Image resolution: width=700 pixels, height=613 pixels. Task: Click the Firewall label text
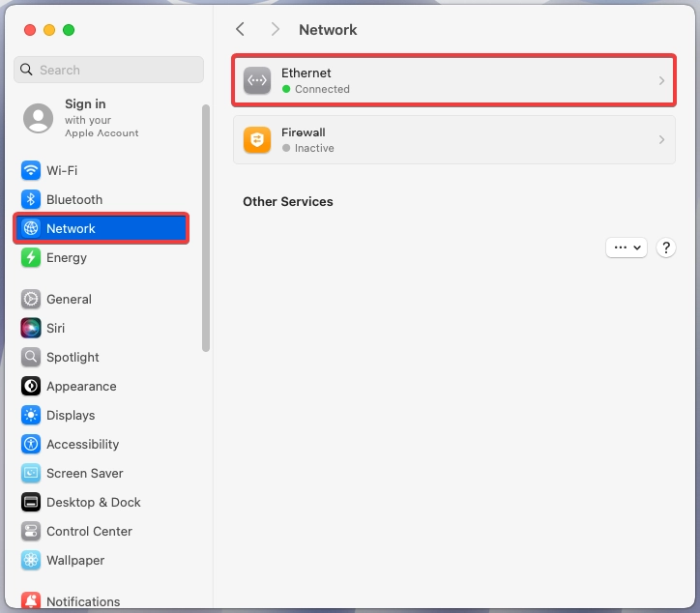pos(304,132)
